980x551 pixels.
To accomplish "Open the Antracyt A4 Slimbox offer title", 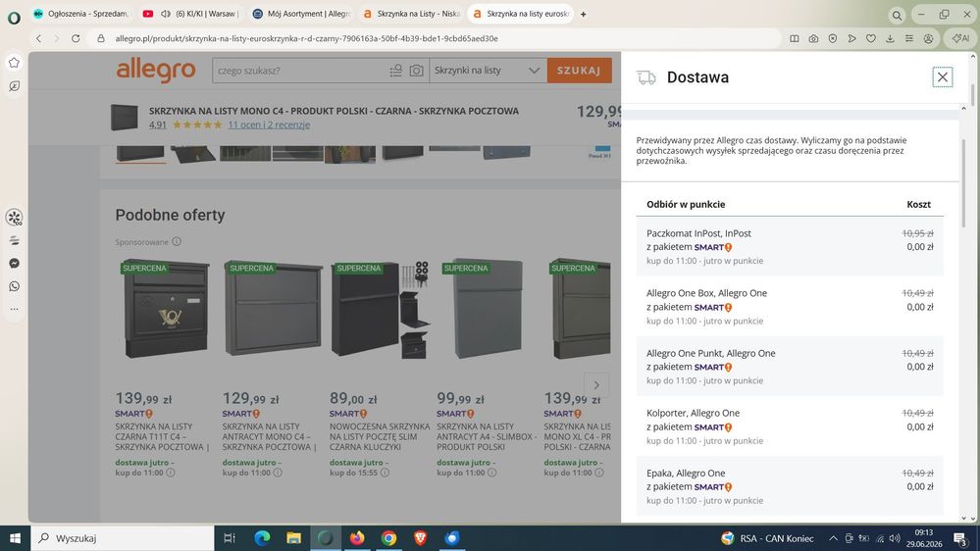I will pyautogui.click(x=487, y=436).
